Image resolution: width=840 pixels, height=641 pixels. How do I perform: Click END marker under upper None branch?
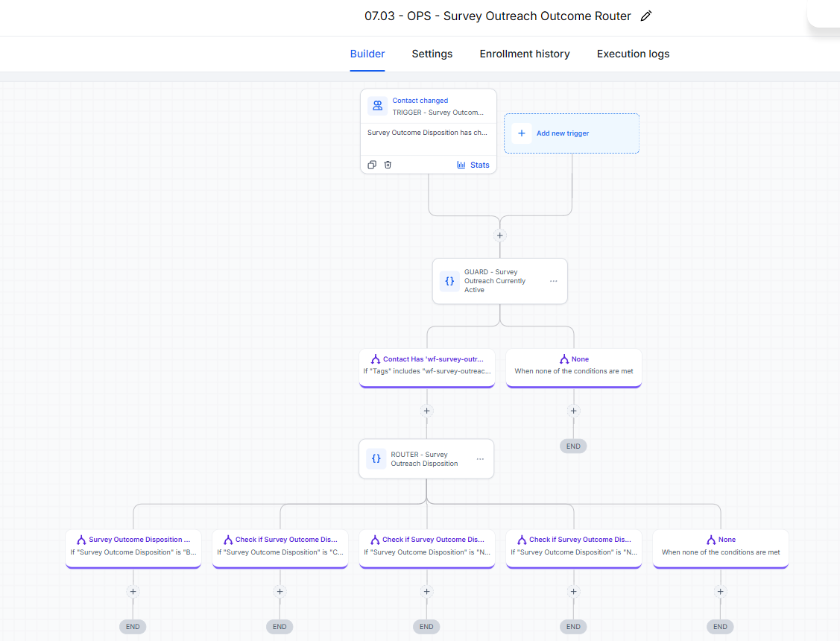(573, 446)
